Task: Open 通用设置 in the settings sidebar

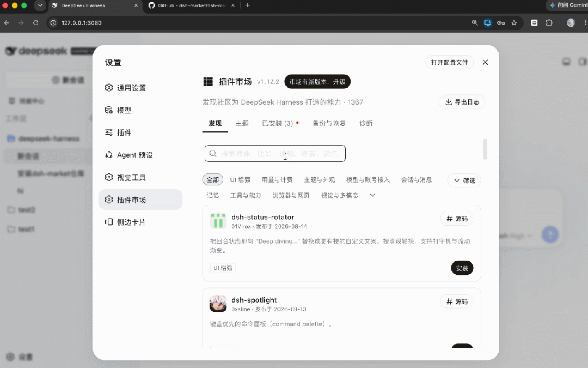Action: point(140,88)
